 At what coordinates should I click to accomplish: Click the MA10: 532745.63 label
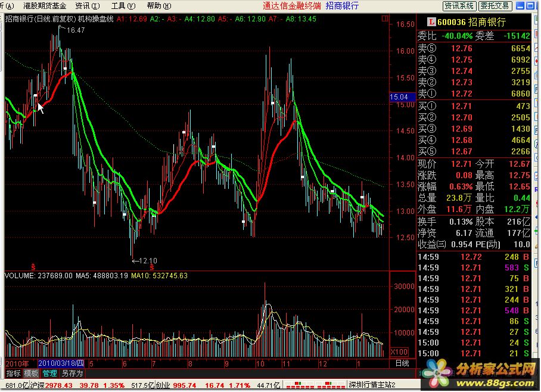coord(160,276)
